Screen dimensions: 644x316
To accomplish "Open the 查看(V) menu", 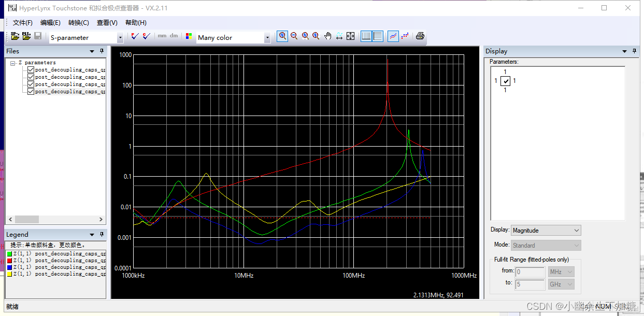I will click(x=107, y=23).
